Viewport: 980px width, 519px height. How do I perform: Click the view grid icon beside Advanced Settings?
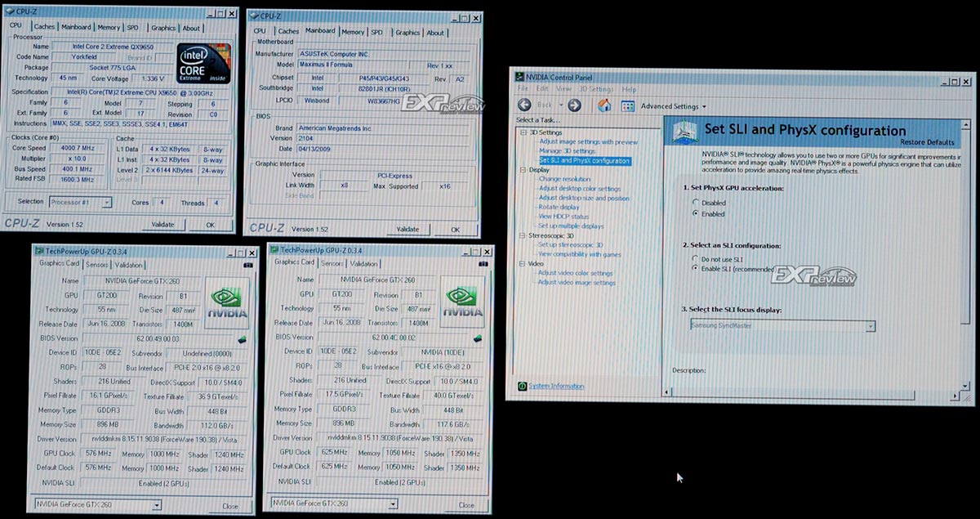[x=628, y=106]
